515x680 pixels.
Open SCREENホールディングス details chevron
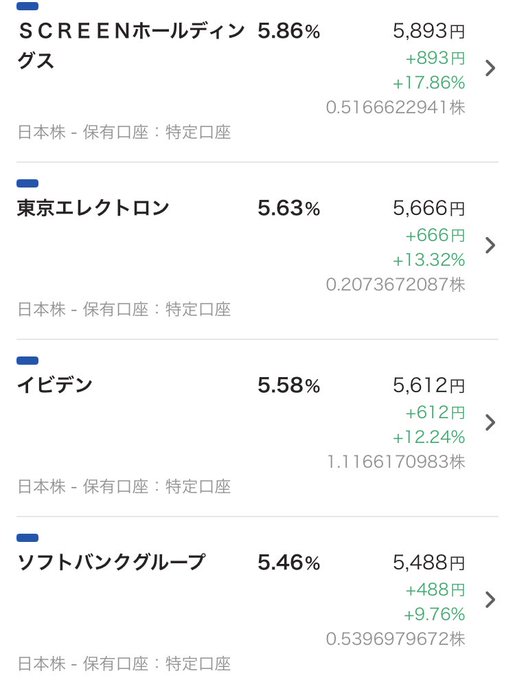[490, 68]
